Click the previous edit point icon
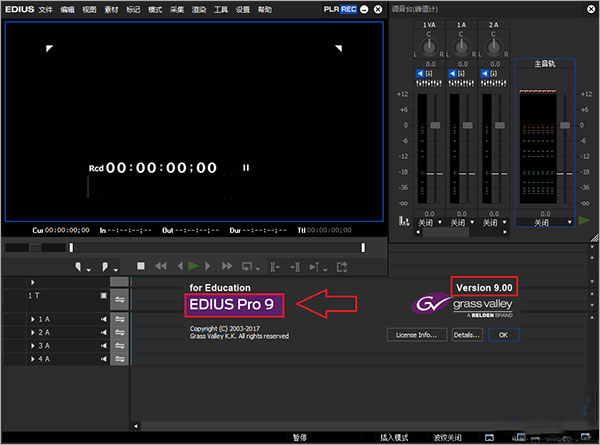 (x=275, y=267)
